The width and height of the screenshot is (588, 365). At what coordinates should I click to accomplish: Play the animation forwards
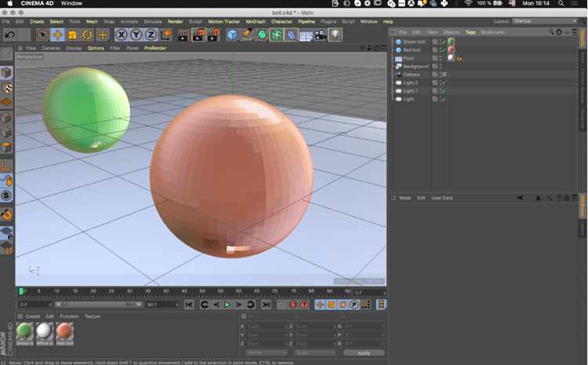227,305
